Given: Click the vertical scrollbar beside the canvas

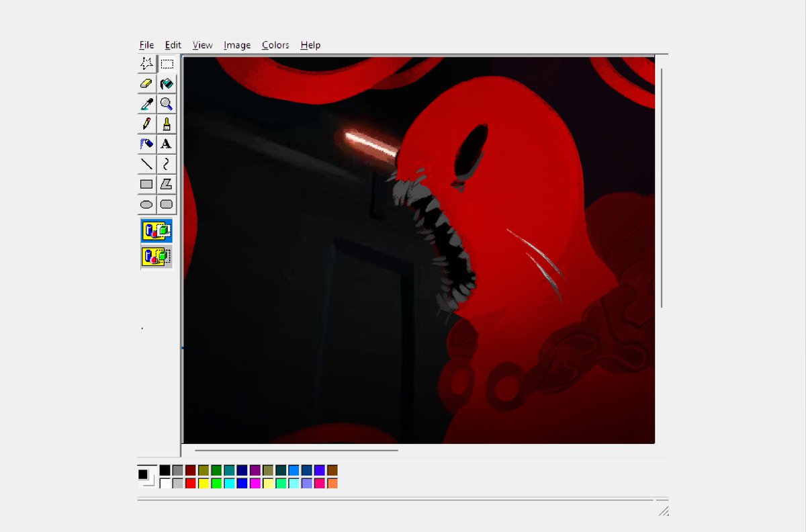Looking at the screenshot, I should coord(662,187).
